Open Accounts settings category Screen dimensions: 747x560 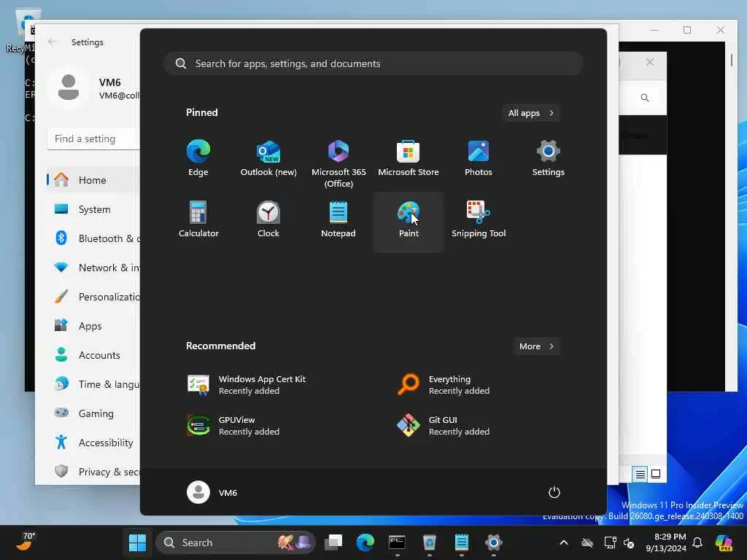click(93, 355)
